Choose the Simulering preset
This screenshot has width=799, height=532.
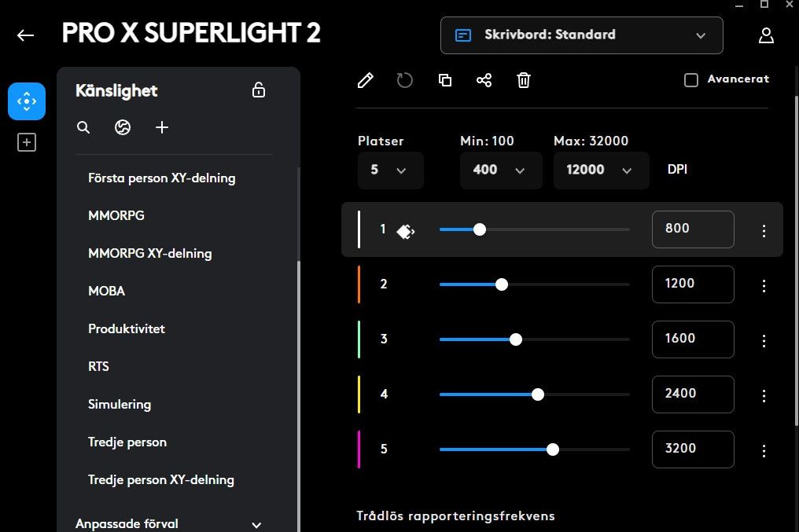(120, 404)
